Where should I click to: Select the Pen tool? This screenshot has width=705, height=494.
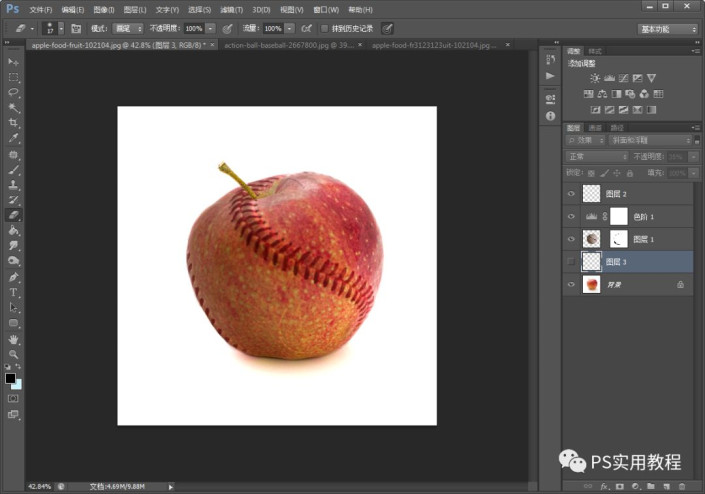click(x=13, y=277)
